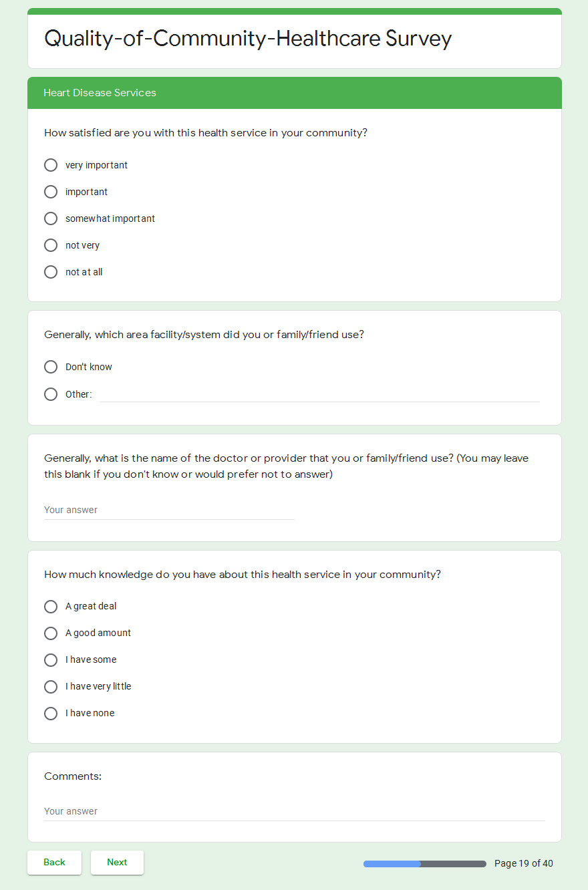Select the 'Other:' radio option
Screen dimensions: 588x890
tap(51, 394)
